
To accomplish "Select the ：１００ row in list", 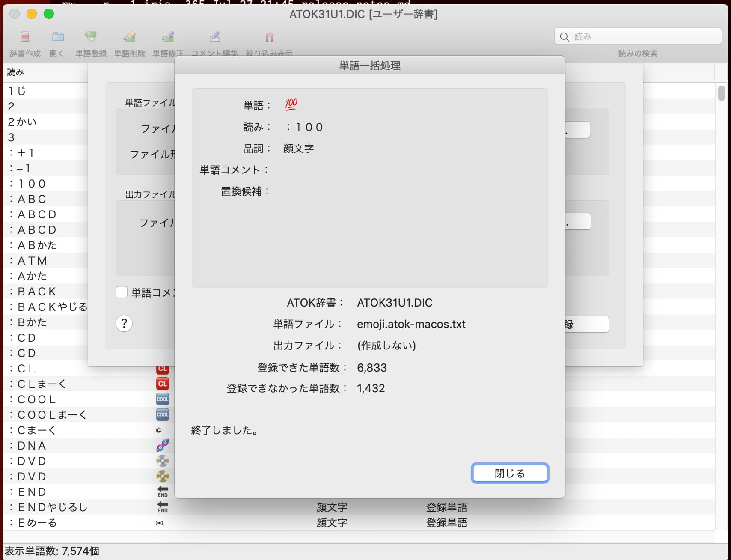I will click(45, 183).
